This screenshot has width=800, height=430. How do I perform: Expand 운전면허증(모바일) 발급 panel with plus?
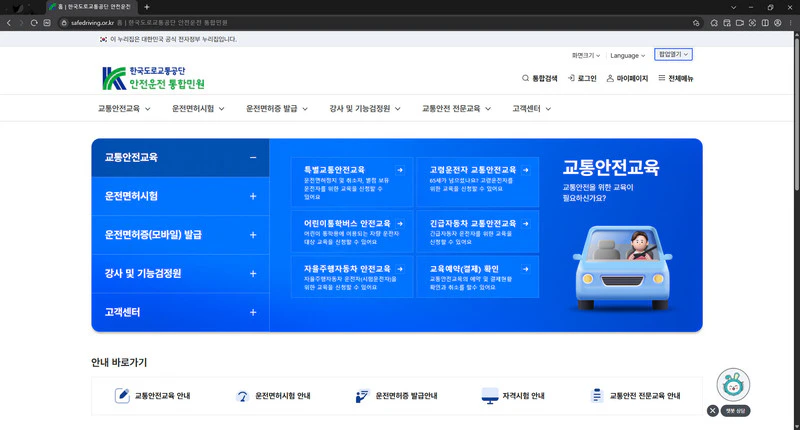(x=253, y=235)
